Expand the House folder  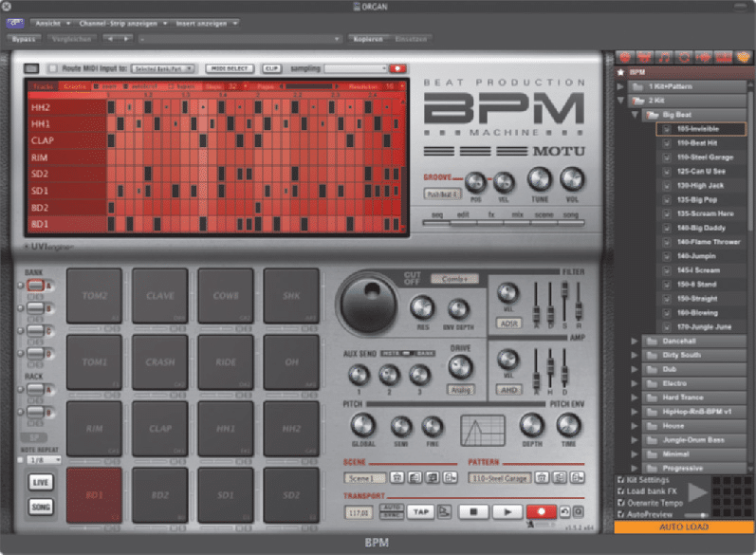635,426
